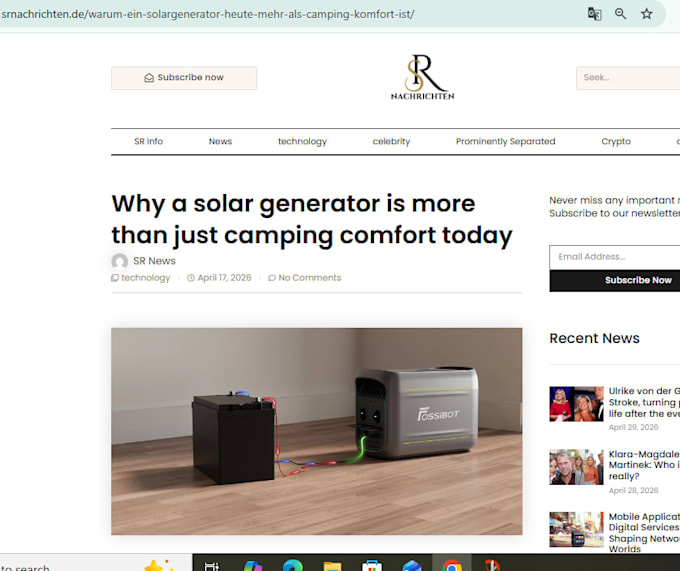
Task: Click the Email Address input field
Action: (615, 257)
